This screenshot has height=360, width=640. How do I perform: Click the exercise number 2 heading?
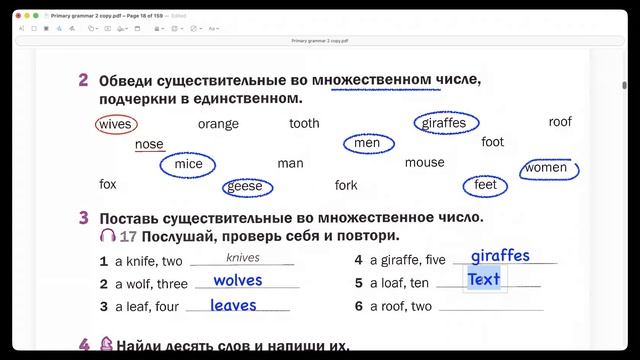(x=83, y=80)
